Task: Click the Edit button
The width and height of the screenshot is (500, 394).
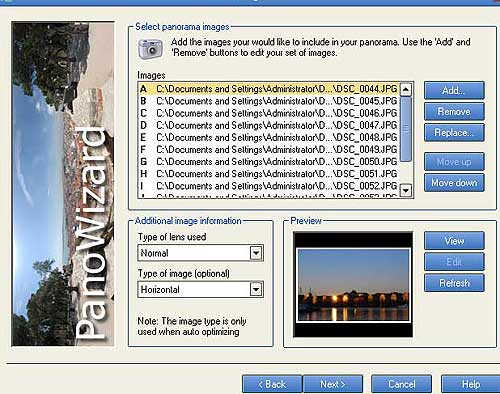Action: point(454,262)
